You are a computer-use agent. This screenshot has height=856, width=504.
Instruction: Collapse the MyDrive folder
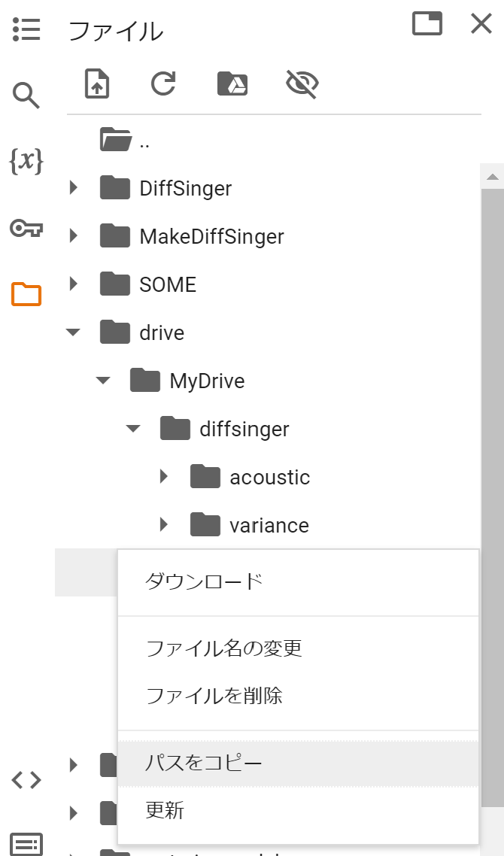tap(103, 380)
